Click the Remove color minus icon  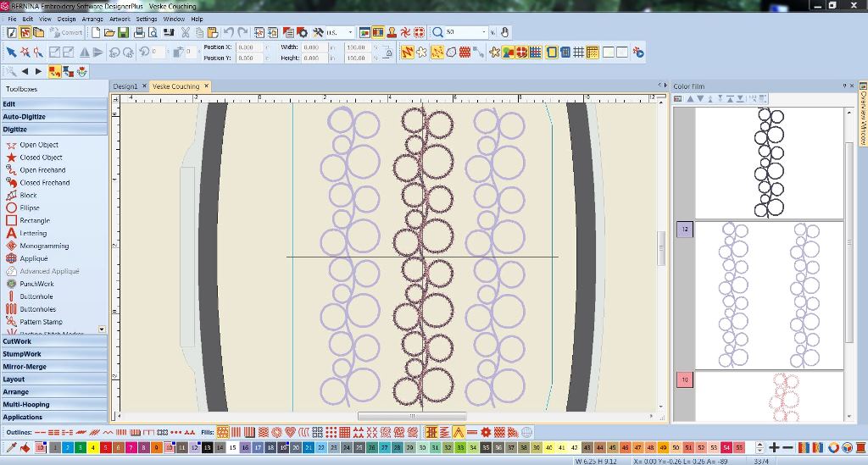(x=787, y=447)
